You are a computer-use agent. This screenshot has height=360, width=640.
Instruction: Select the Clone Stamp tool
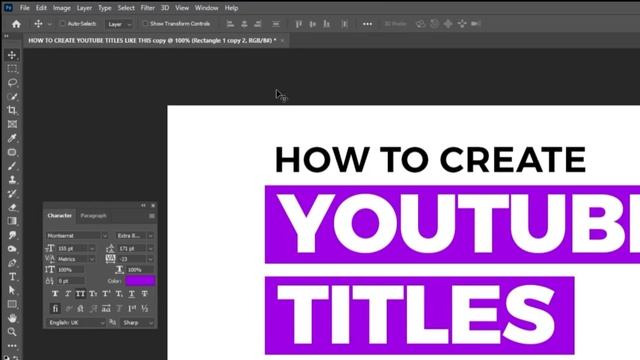tap(12, 180)
